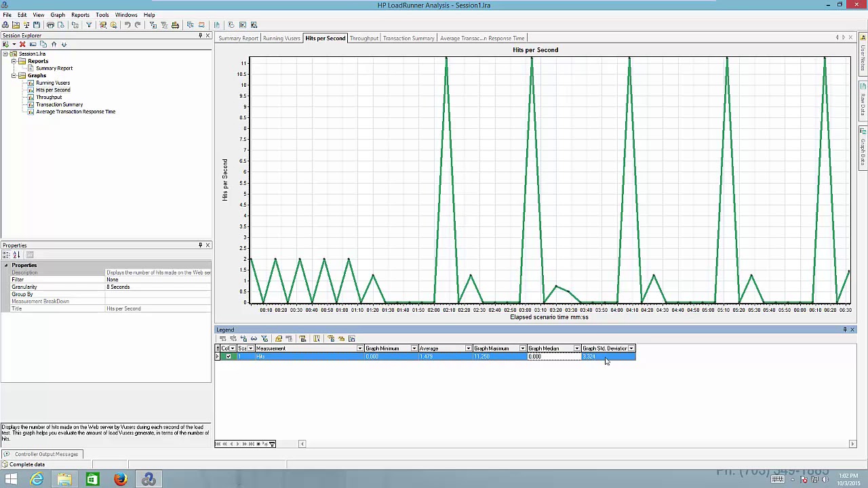This screenshot has height=488, width=868.
Task: Click the system clock in the taskbar
Action: (x=848, y=479)
